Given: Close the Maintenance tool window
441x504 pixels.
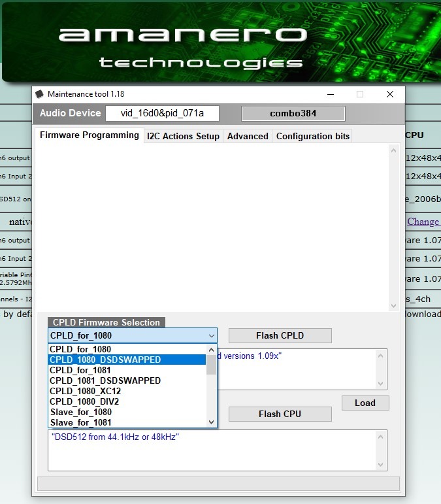Looking at the screenshot, I should pos(390,94).
